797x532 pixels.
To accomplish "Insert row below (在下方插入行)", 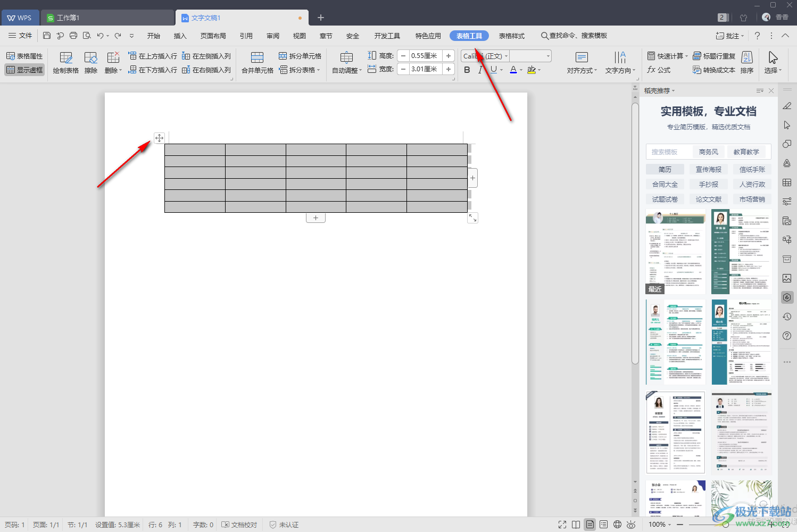I will [153, 70].
